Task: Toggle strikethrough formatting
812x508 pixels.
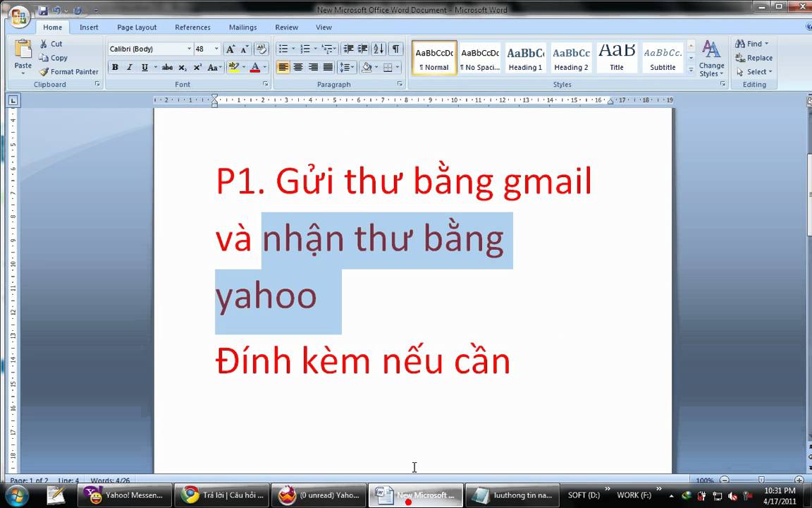Action: tap(167, 68)
